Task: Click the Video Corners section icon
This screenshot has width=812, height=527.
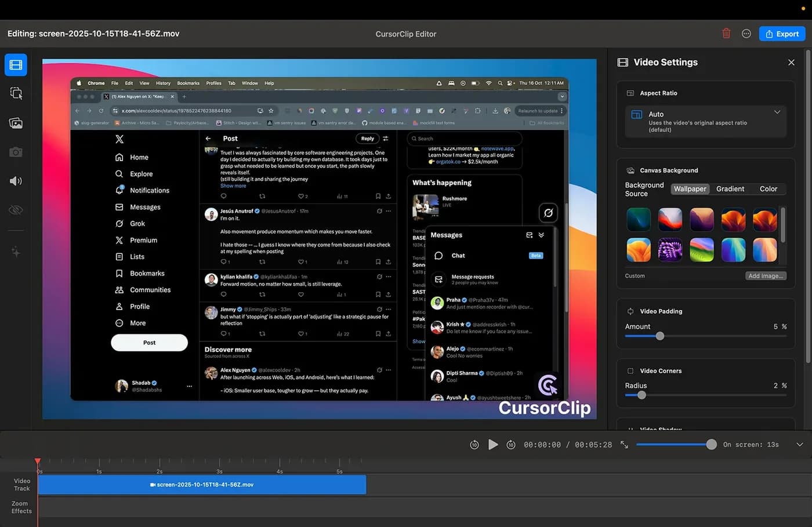Action: [x=630, y=371]
